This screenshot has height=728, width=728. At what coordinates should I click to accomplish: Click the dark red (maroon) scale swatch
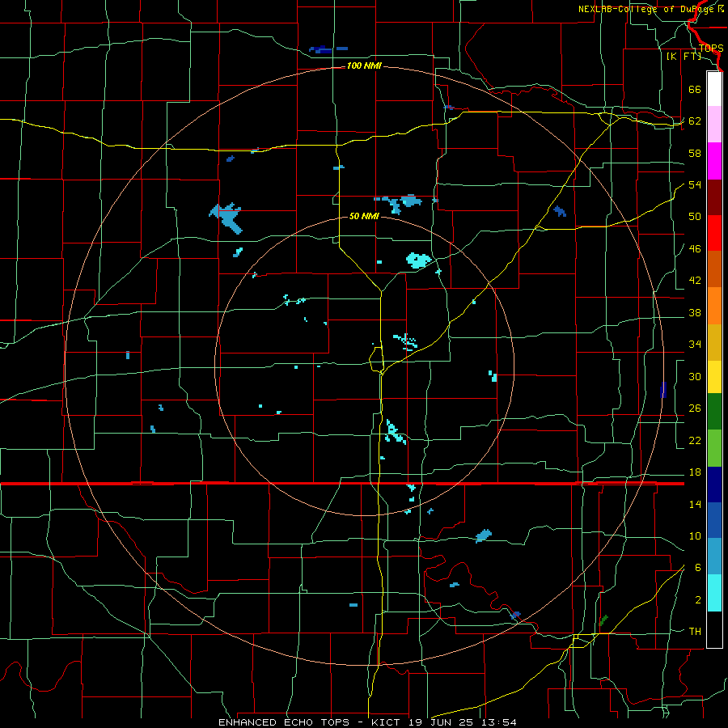click(714, 197)
